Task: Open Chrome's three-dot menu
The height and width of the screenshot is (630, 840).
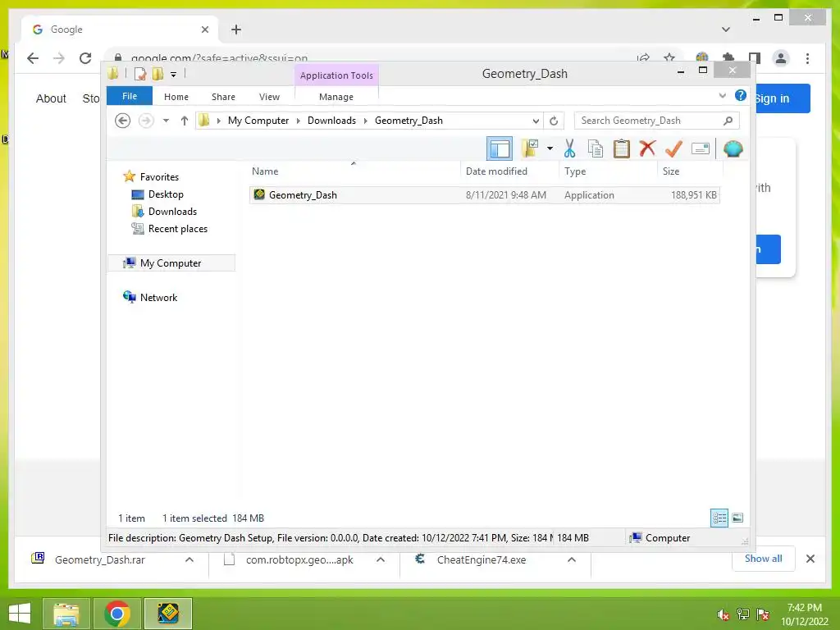Action: [x=807, y=58]
